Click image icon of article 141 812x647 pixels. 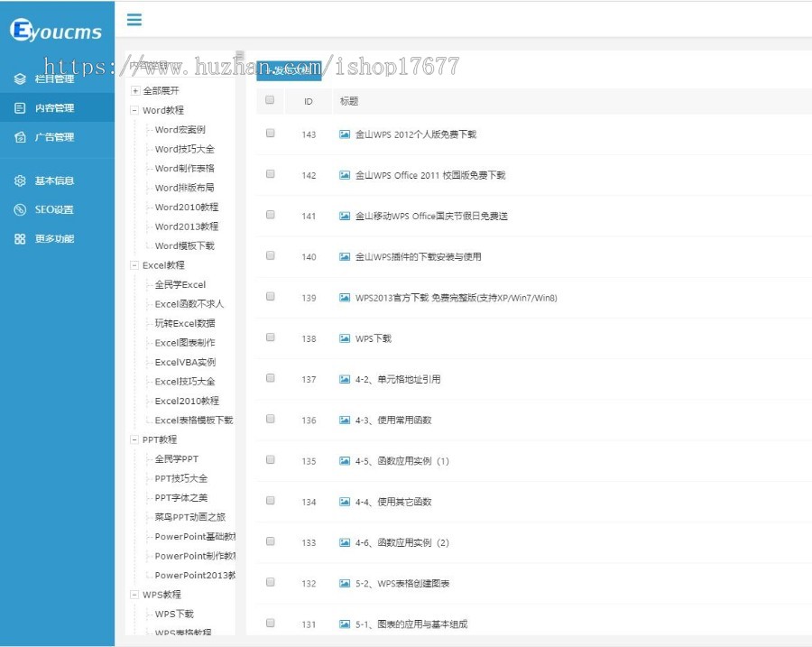click(x=345, y=216)
